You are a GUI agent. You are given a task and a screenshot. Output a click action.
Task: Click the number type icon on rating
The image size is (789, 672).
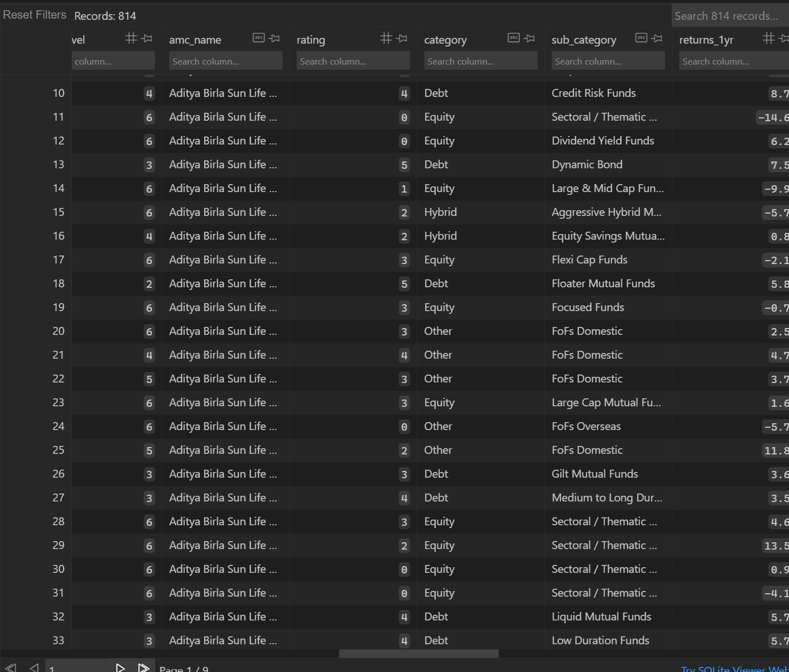pos(386,38)
